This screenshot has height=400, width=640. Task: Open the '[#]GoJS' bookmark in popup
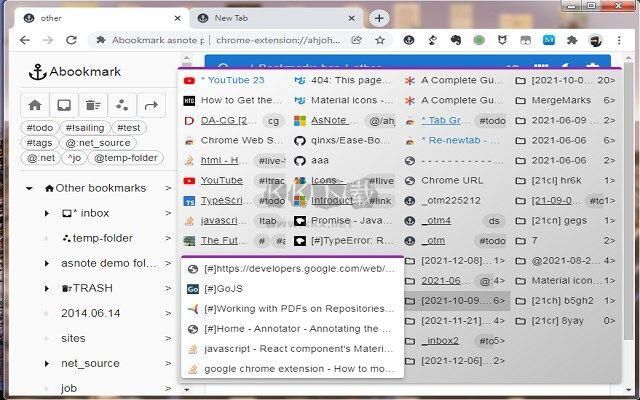(x=292, y=289)
